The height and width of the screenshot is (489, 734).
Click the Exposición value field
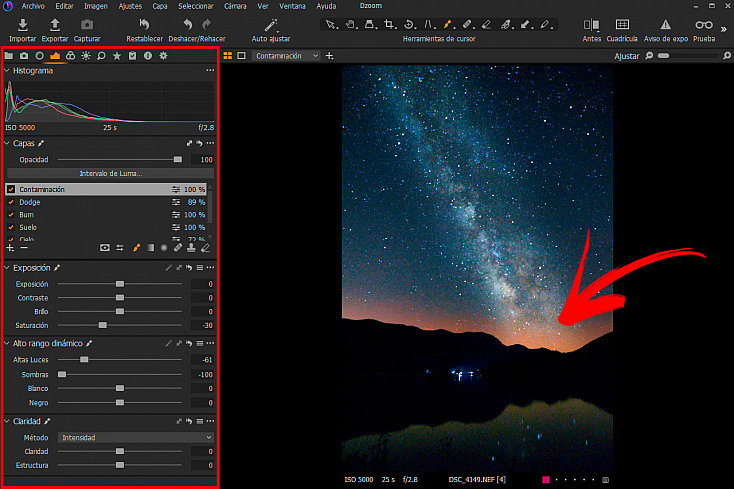(x=203, y=284)
